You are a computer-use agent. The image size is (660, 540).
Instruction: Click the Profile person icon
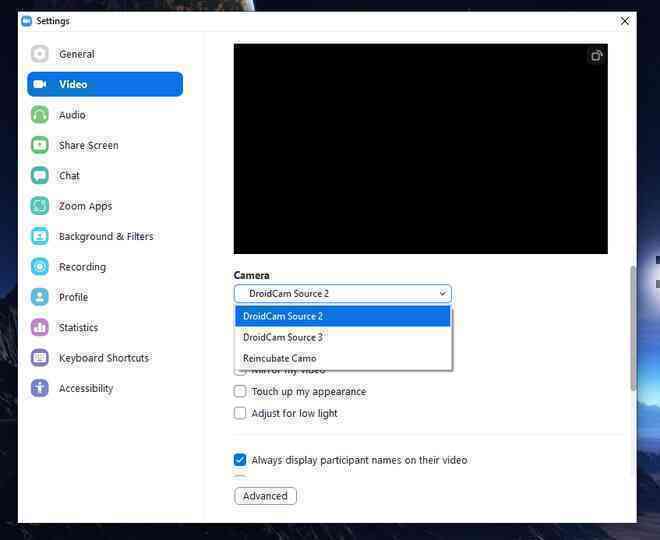(40, 297)
